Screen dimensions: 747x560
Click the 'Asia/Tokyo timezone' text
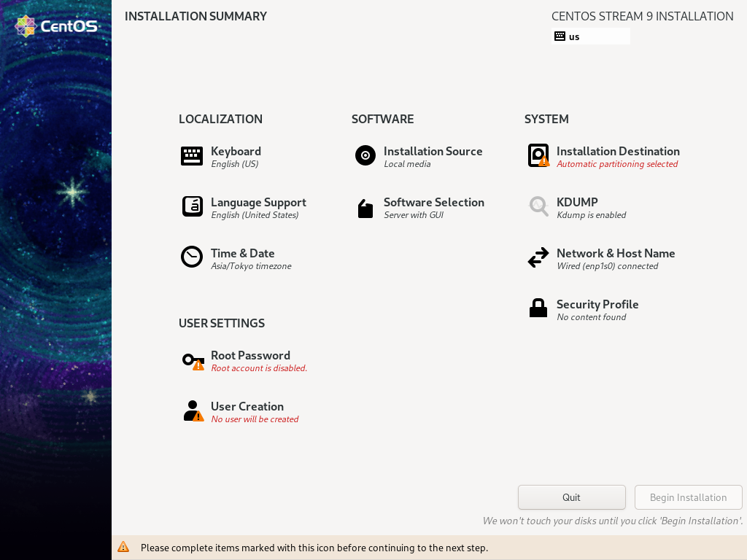251,266
